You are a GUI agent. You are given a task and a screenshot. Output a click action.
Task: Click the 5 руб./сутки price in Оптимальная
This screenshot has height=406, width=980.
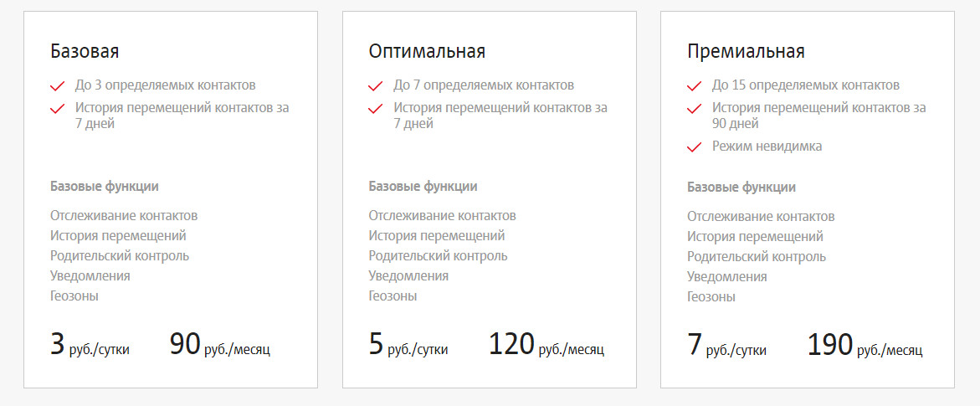[408, 345]
